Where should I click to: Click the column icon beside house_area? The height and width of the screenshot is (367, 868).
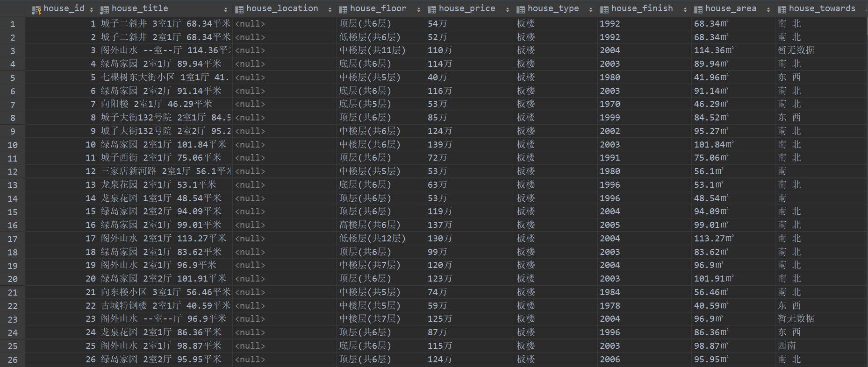(698, 9)
